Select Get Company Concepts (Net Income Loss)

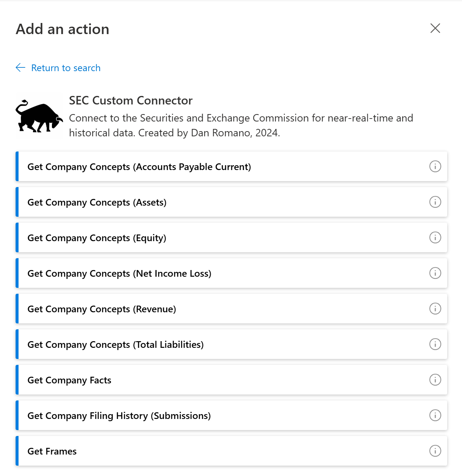coord(231,273)
